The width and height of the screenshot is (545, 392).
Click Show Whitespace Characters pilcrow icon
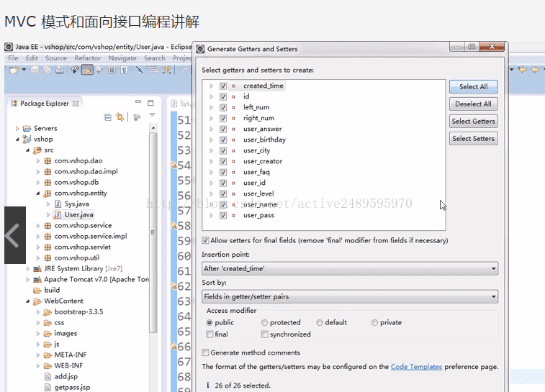(124, 70)
